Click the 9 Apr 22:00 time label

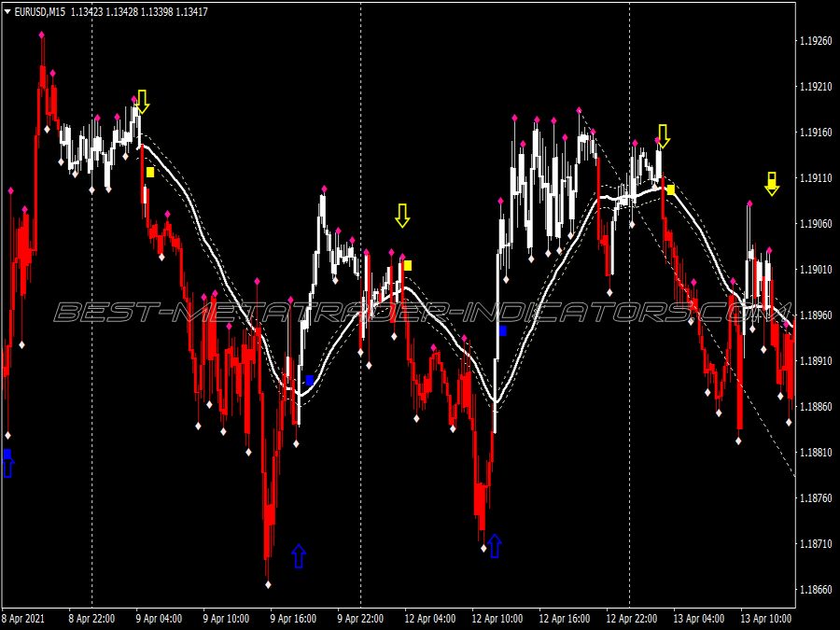(x=360, y=619)
